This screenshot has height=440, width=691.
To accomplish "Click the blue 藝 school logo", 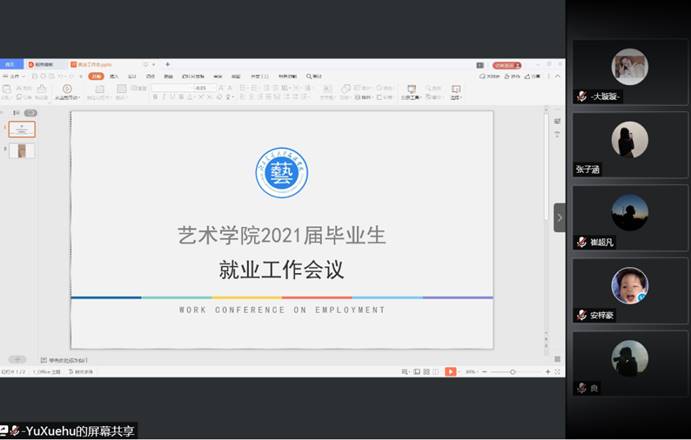I will [x=282, y=172].
